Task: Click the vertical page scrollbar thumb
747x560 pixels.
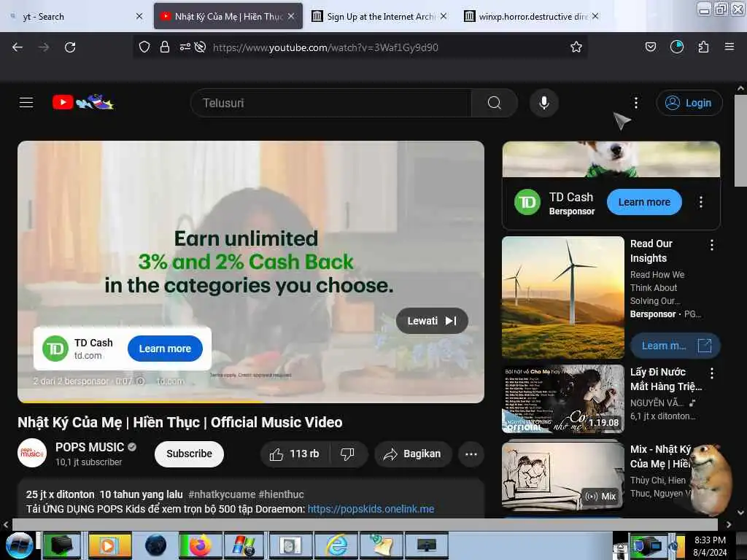Action: [740, 141]
